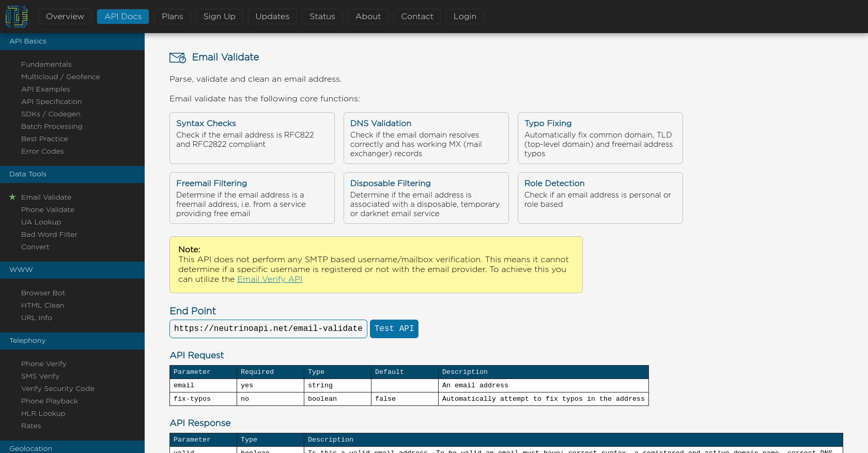Click the API Response heading
Image resolution: width=868 pixels, height=453 pixels.
(x=200, y=423)
